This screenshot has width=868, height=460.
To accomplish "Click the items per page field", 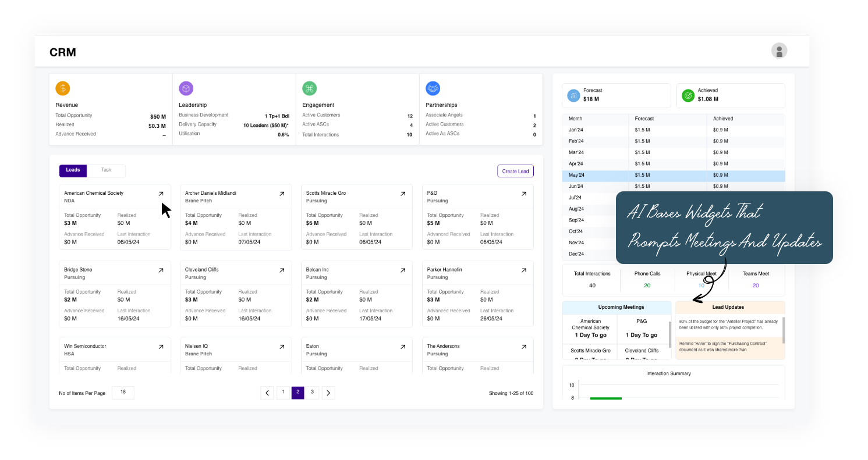I will 123,393.
